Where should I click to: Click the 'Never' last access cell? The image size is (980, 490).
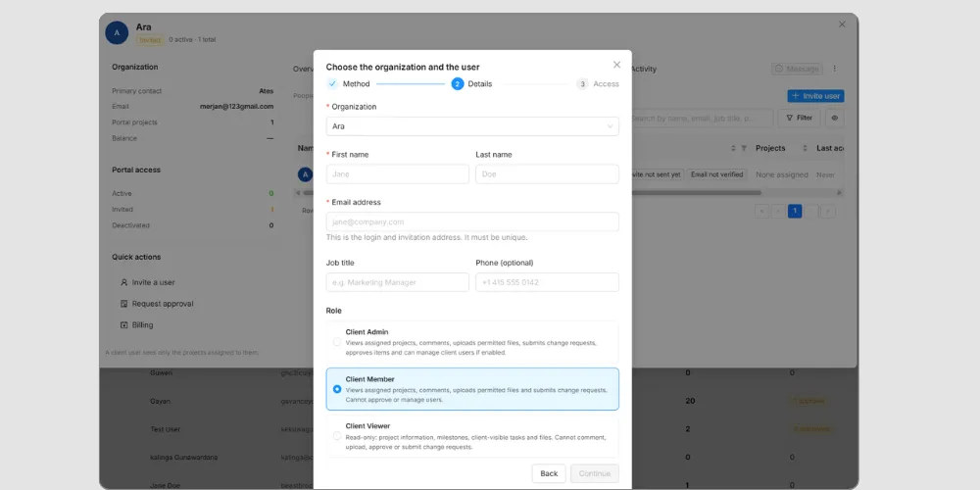point(825,175)
